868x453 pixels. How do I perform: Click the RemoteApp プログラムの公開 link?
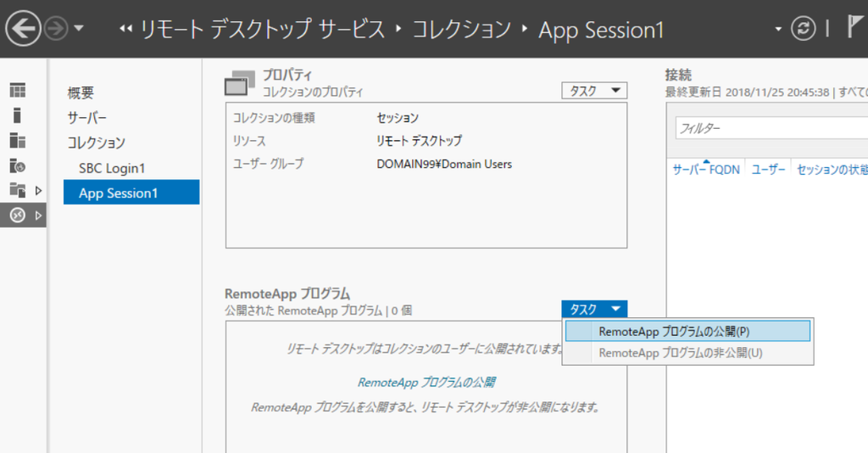426,382
